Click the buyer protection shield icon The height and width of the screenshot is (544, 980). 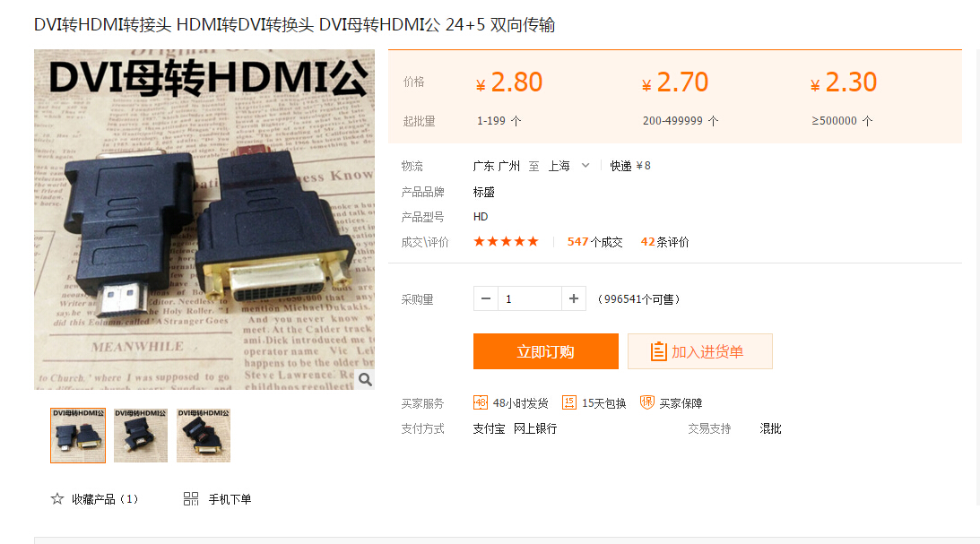point(646,402)
